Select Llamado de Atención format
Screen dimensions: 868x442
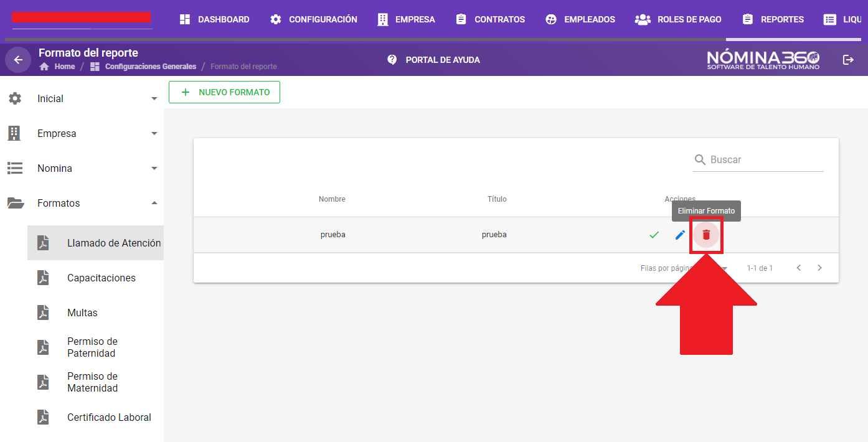point(95,243)
